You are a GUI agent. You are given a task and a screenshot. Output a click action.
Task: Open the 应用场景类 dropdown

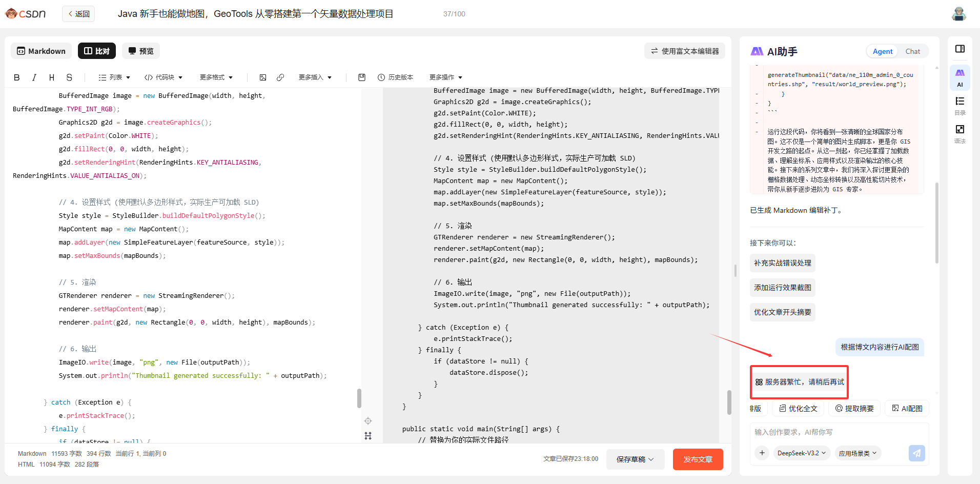858,453
